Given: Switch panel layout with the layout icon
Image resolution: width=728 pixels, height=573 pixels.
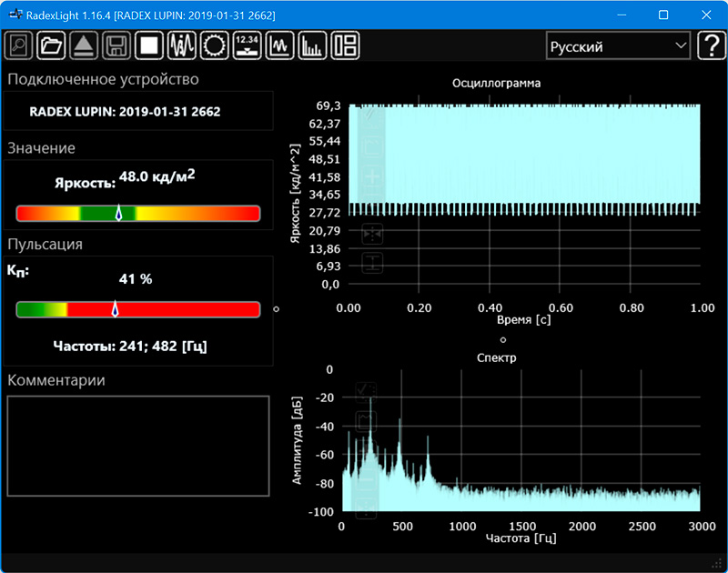Looking at the screenshot, I should pos(345,45).
